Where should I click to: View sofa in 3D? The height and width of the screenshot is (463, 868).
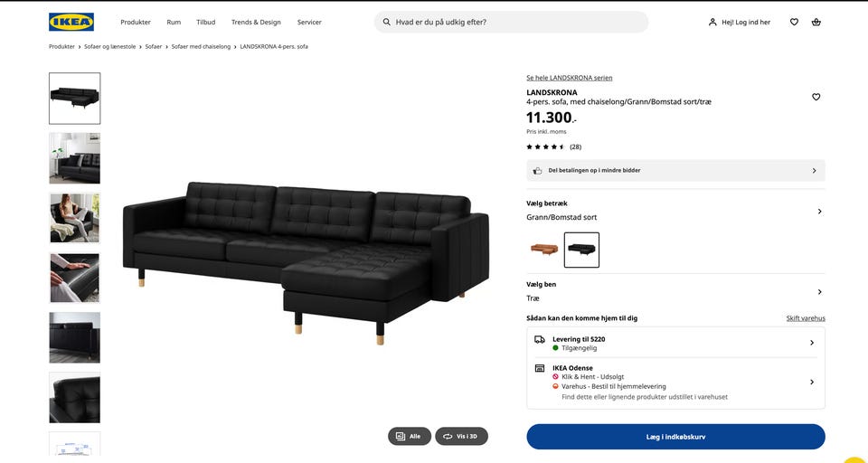(x=461, y=436)
